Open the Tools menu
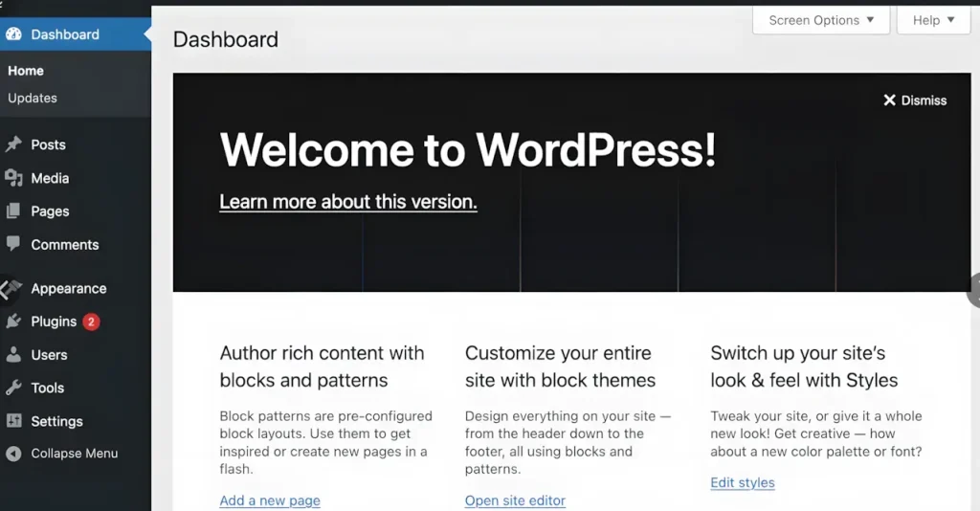980x511 pixels. (x=48, y=388)
